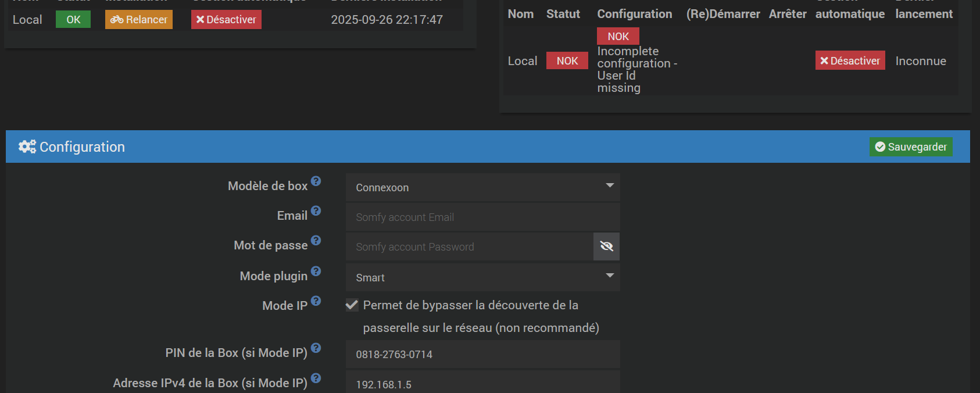Click help icon for Adresse IPv4 de la Box
Screen dimensions: 980x393
(316, 378)
